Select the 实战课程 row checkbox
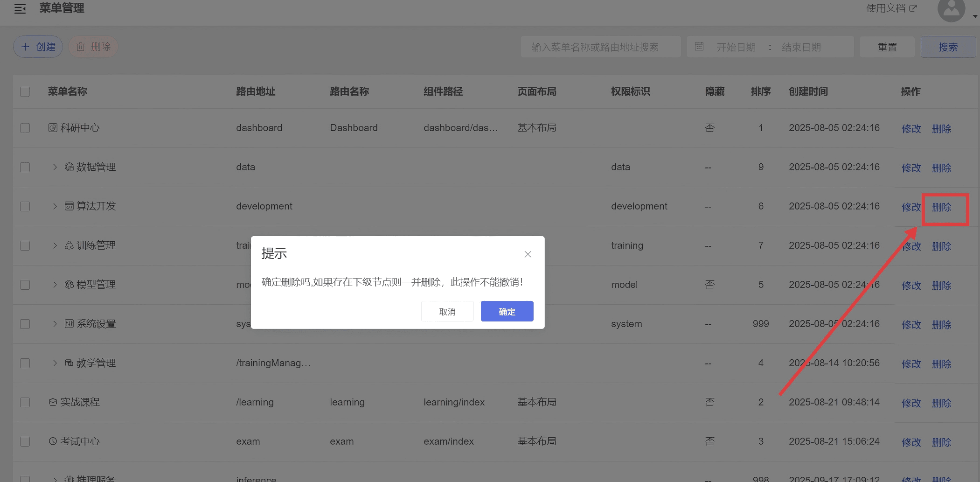This screenshot has width=980, height=482. pos(25,402)
